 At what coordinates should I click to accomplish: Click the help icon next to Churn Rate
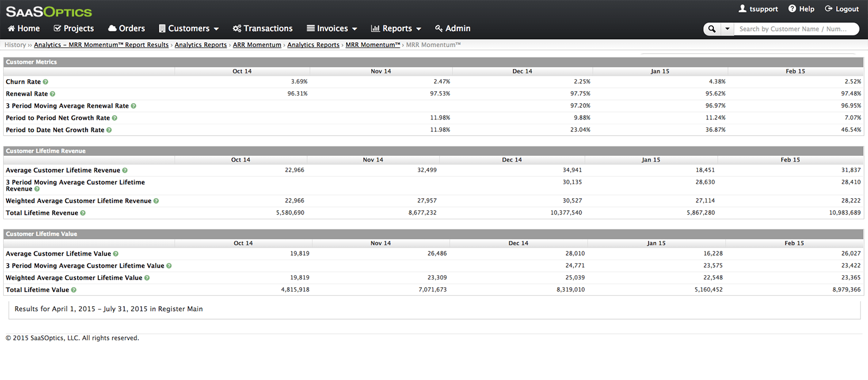(x=46, y=82)
